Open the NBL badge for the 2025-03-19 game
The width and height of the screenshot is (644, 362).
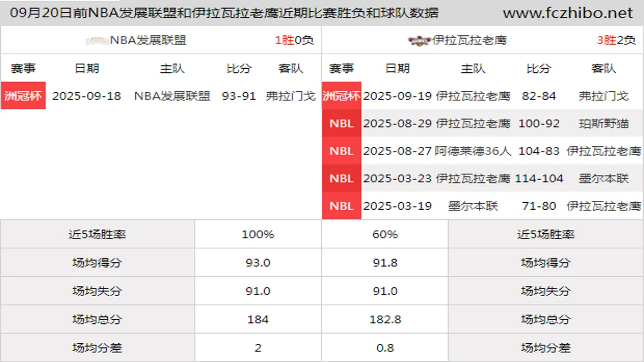point(341,206)
